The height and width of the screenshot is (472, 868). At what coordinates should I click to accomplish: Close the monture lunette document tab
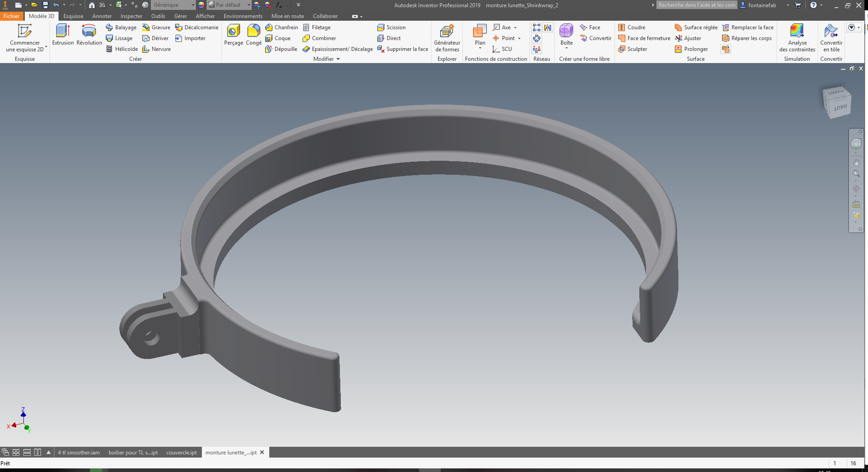click(x=262, y=452)
